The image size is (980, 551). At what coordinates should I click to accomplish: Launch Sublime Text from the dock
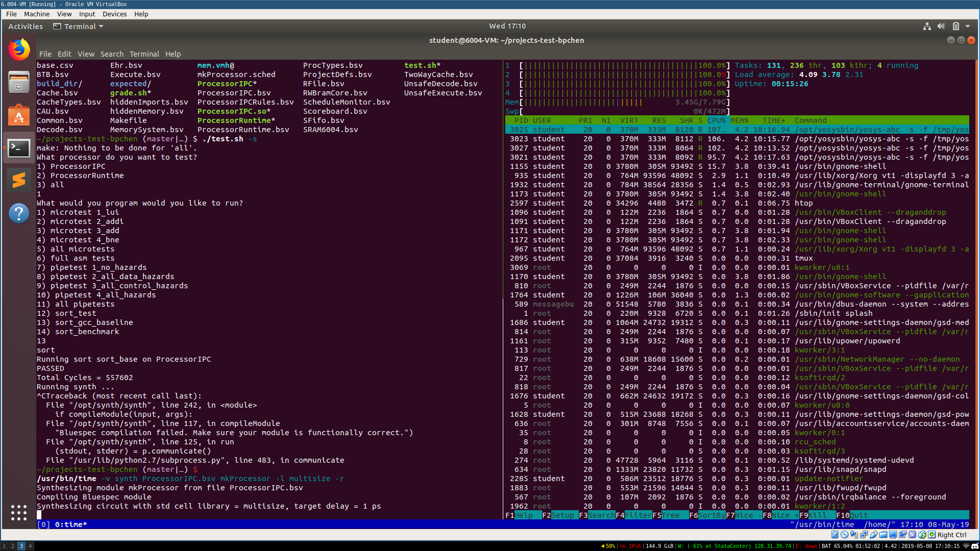(x=19, y=180)
